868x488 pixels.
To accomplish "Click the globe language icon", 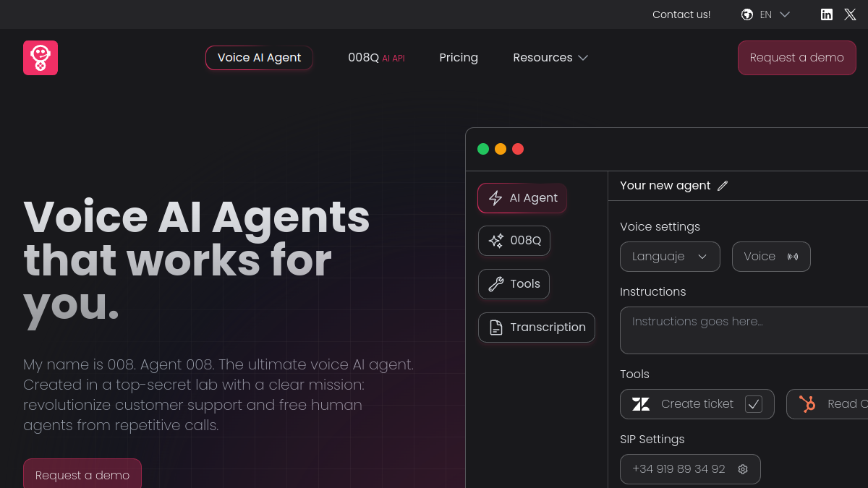I will (x=747, y=14).
